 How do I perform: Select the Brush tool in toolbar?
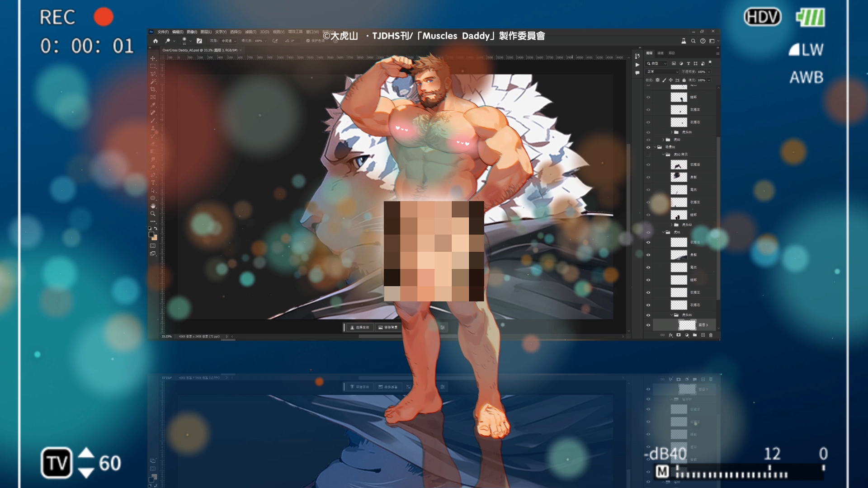[x=153, y=121]
